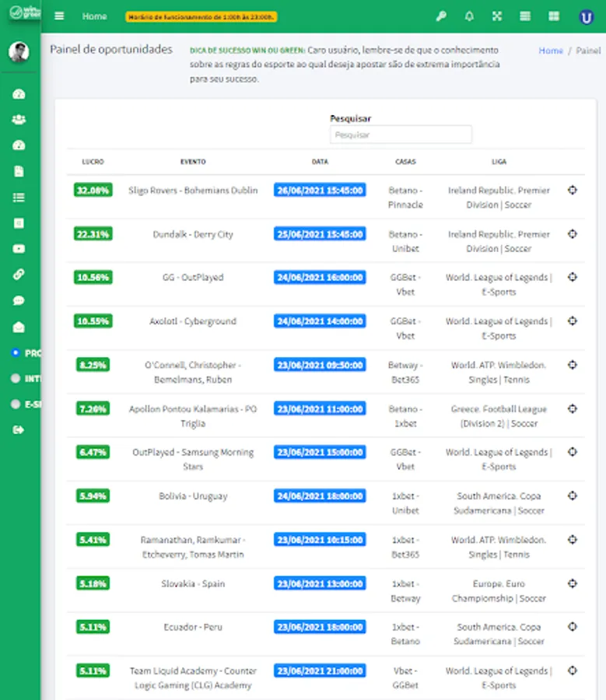Image resolution: width=606 pixels, height=700 pixels.
Task: Open crosshair for Axolotl - Cyberground row
Action: (x=573, y=321)
